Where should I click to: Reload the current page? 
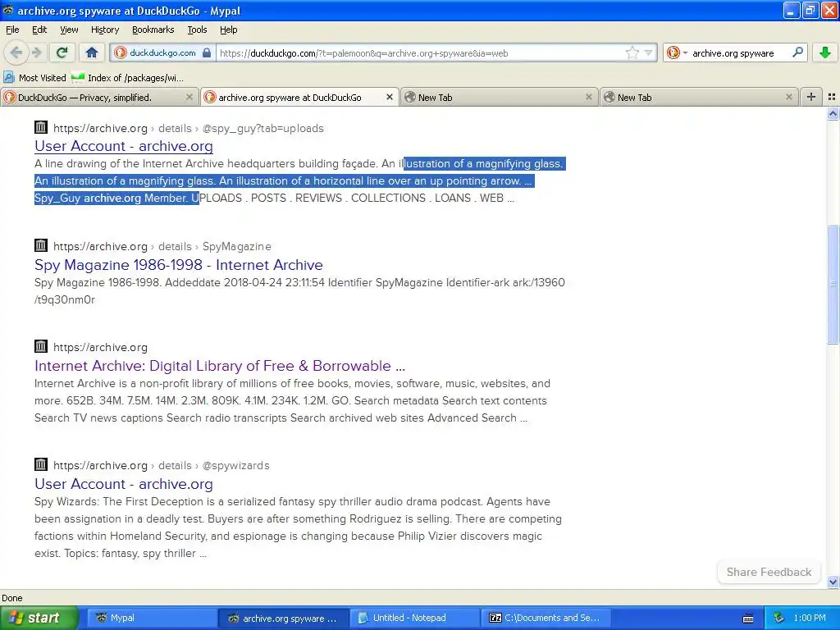(x=62, y=52)
